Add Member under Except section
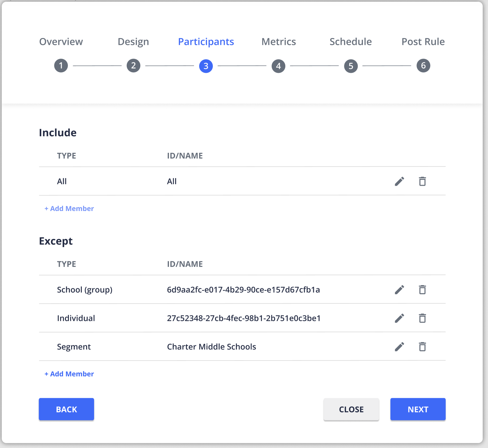 69,374
